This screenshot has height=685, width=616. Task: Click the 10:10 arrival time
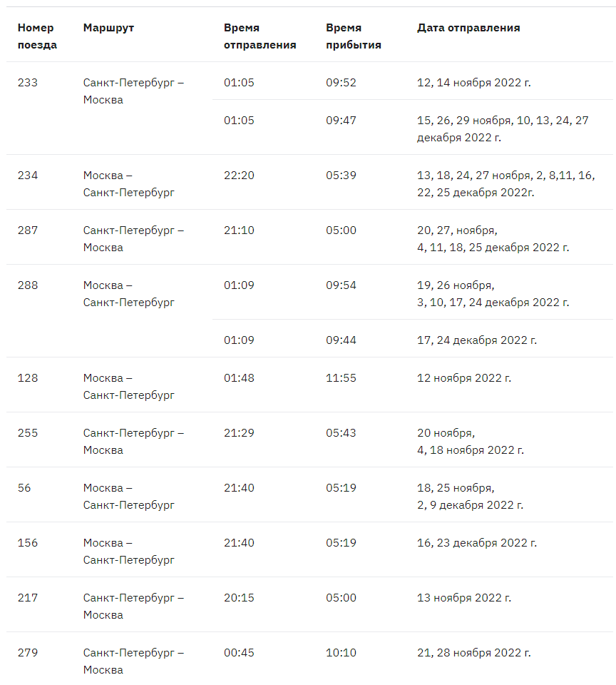coord(341,653)
